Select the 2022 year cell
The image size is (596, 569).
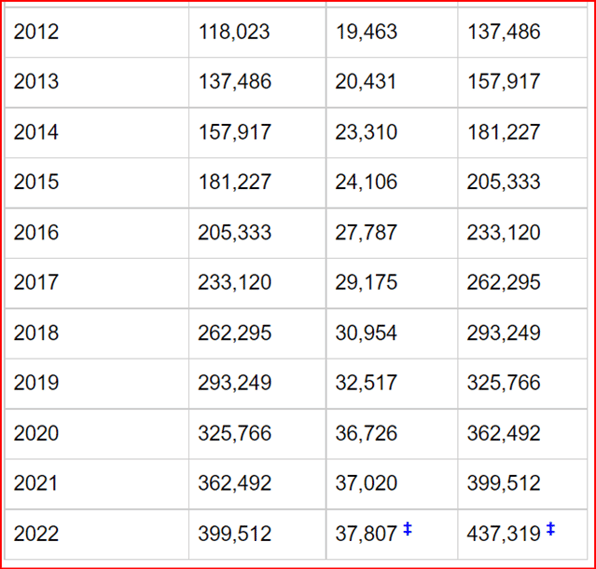pyautogui.click(x=97, y=534)
